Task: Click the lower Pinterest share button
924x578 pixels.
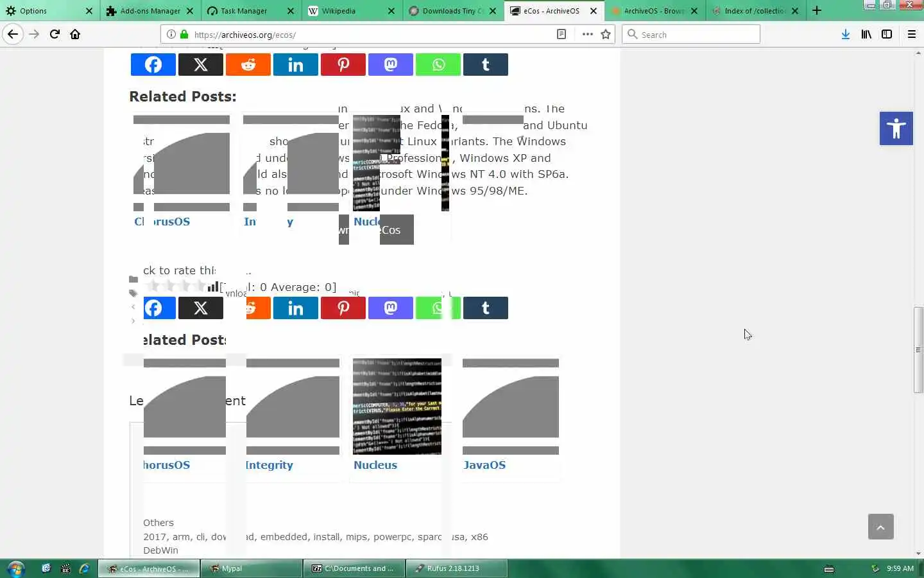Action: point(343,308)
